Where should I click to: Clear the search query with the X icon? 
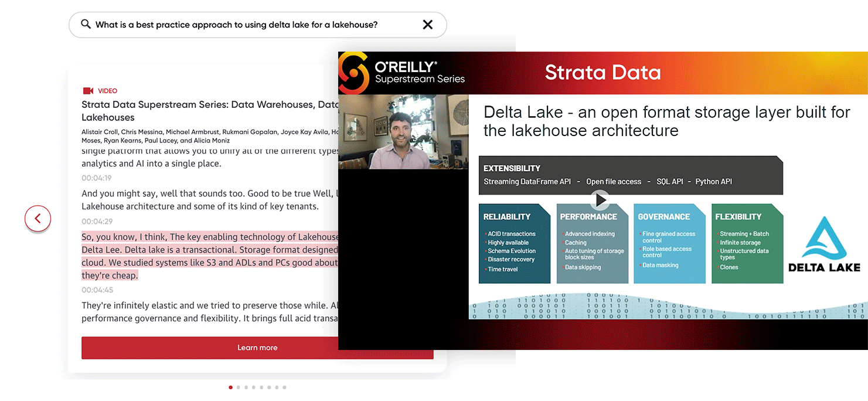[428, 25]
